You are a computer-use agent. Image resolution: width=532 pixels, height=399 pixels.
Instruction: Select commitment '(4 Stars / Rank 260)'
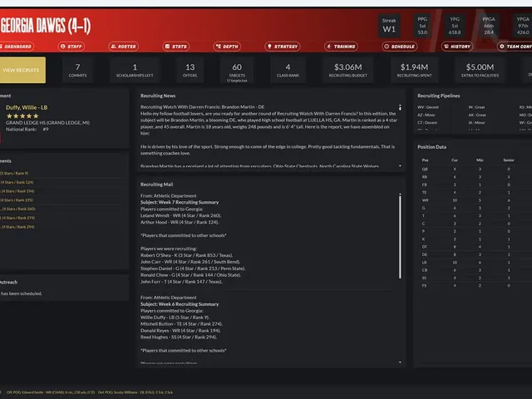coord(17,209)
